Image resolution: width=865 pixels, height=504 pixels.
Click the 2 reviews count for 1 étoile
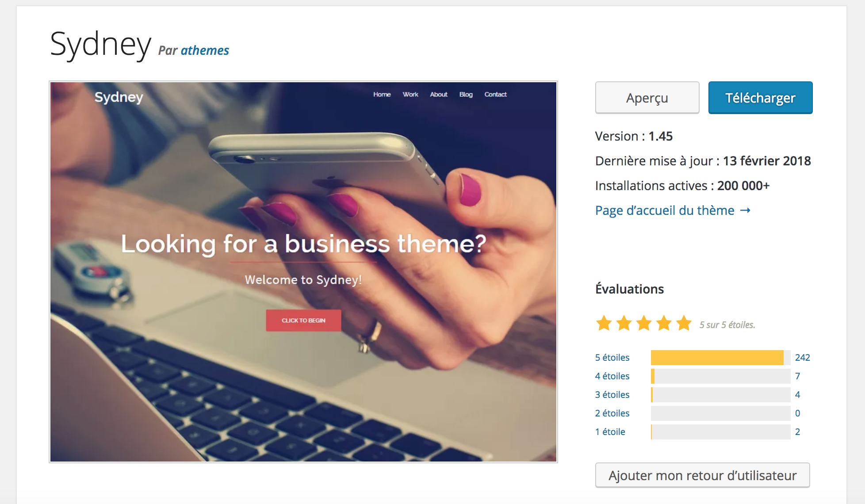point(797,431)
